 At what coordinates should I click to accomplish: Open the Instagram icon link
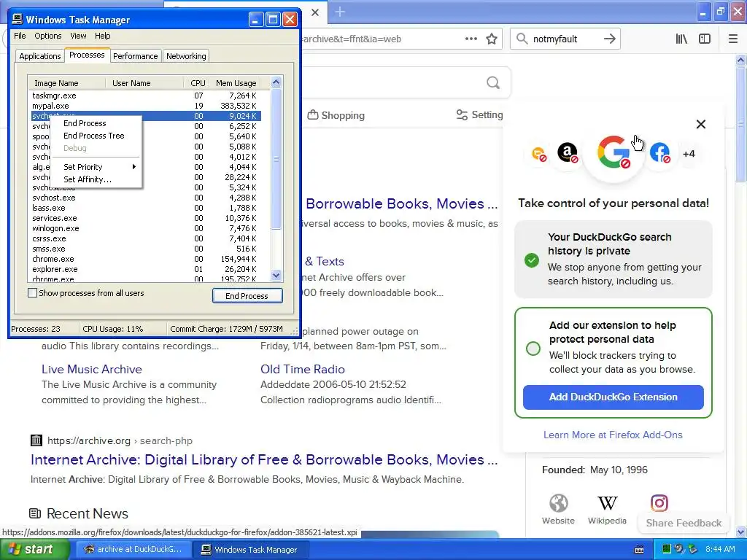(659, 503)
